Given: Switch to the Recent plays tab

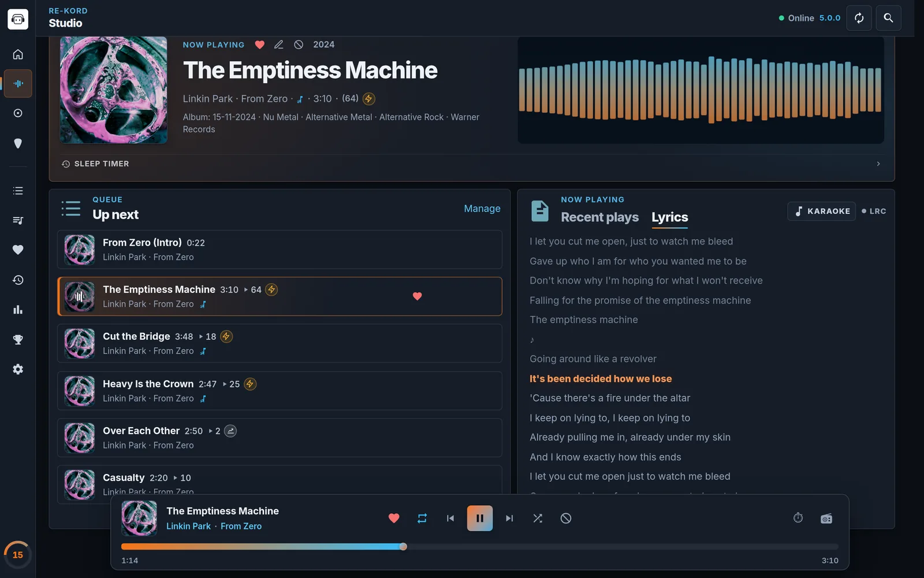Looking at the screenshot, I should tap(599, 217).
